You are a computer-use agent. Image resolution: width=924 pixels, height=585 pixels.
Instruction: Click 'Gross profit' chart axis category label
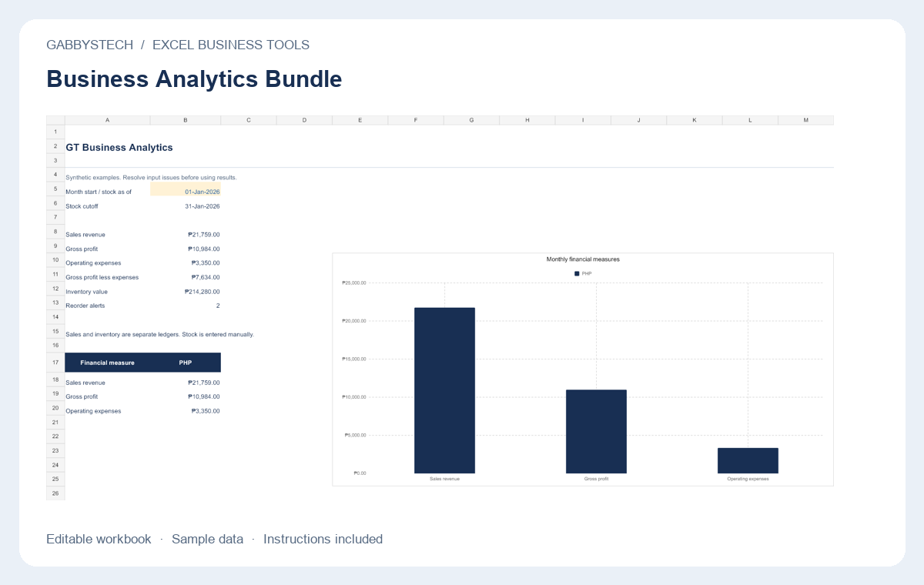pos(596,479)
